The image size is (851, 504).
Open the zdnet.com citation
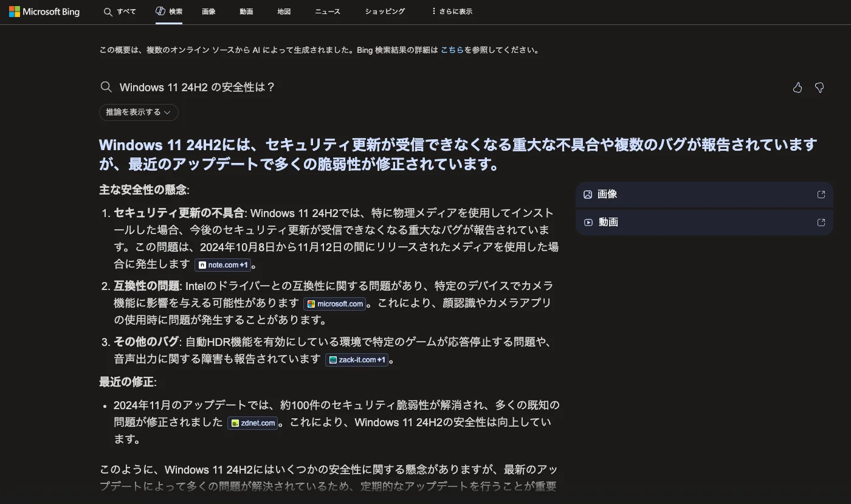(253, 423)
